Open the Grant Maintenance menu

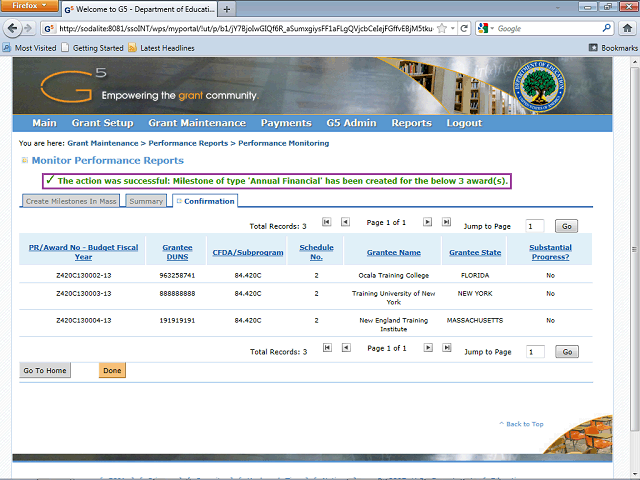196,123
